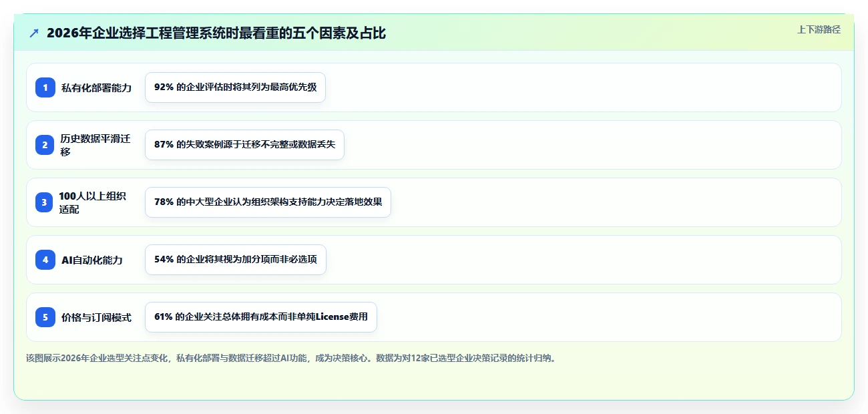Select the number 1 badge
The width and height of the screenshot is (868, 414).
click(x=45, y=87)
